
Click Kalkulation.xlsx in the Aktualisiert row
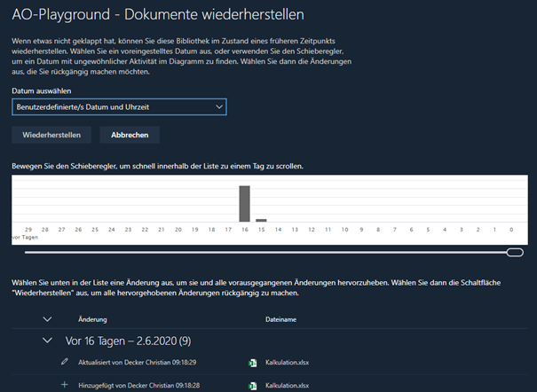(x=287, y=362)
